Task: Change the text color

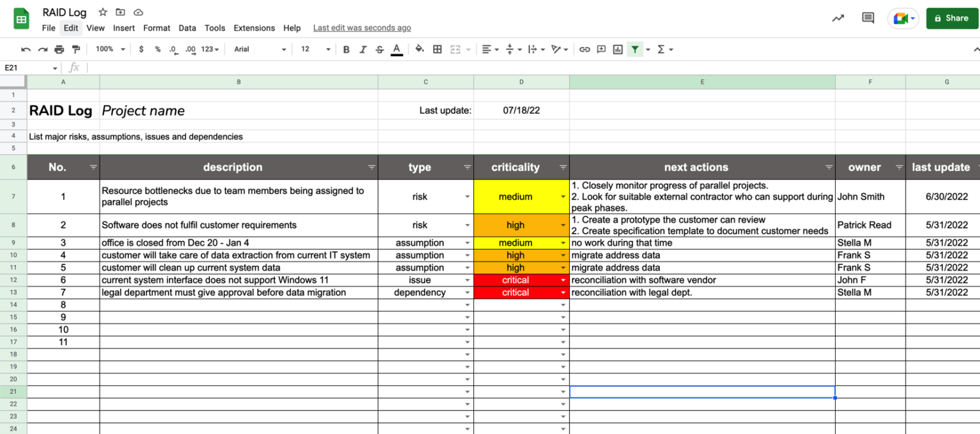Action: tap(396, 49)
